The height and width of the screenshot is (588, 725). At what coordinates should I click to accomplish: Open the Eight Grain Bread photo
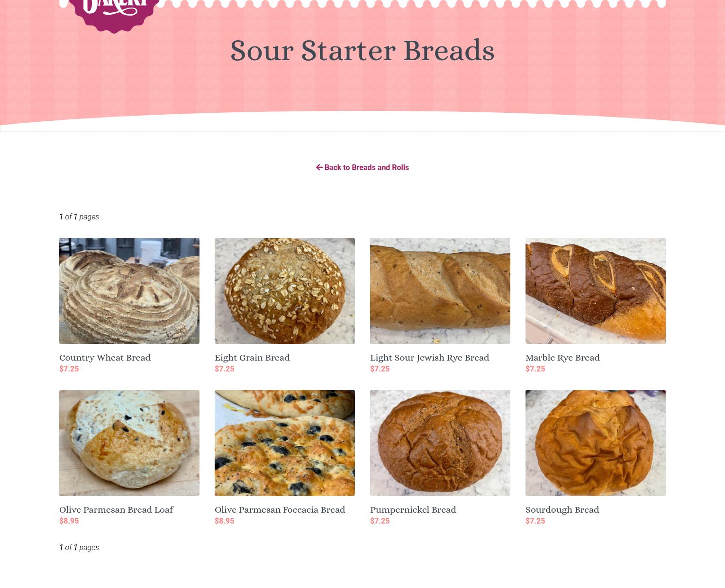(285, 291)
